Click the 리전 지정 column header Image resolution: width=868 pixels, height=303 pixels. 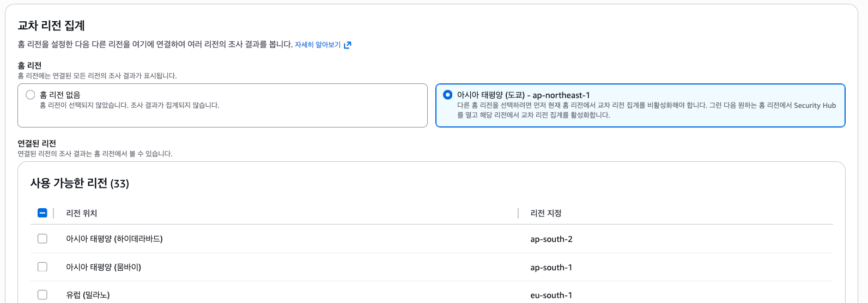(x=546, y=213)
